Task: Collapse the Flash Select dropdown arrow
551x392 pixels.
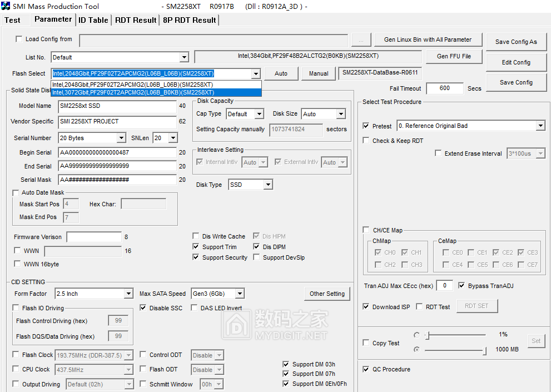Action: click(x=256, y=74)
